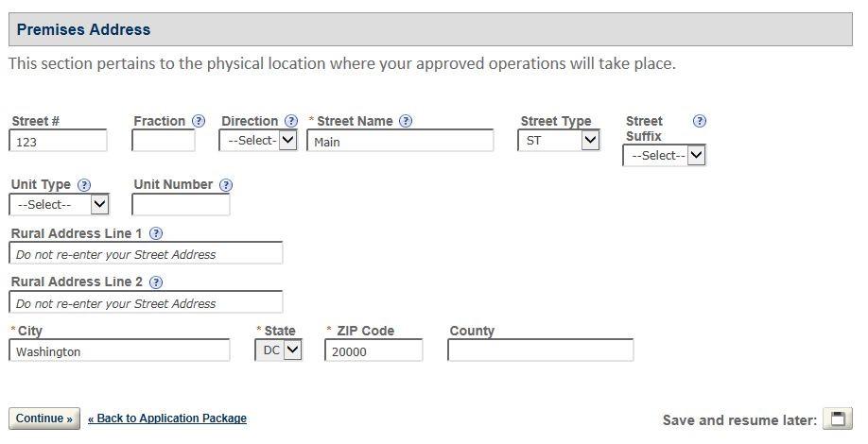This screenshot has height=444, width=868.
Task: Show help for Unit Type
Action: pos(84,185)
